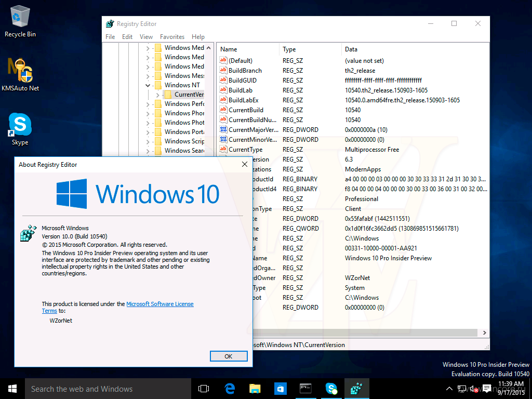Click the CurrentBuild string value icon

223,110
